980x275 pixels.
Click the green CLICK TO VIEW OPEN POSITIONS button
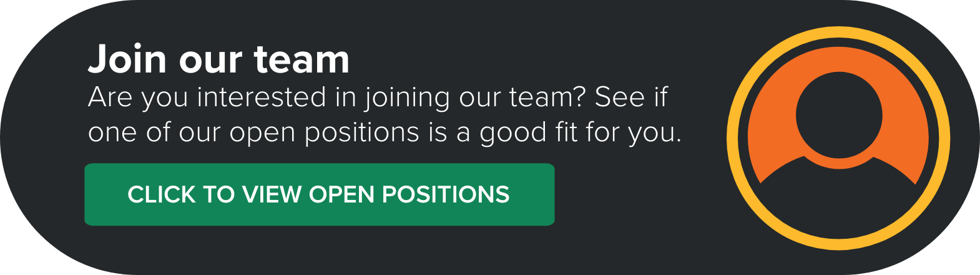click(320, 194)
